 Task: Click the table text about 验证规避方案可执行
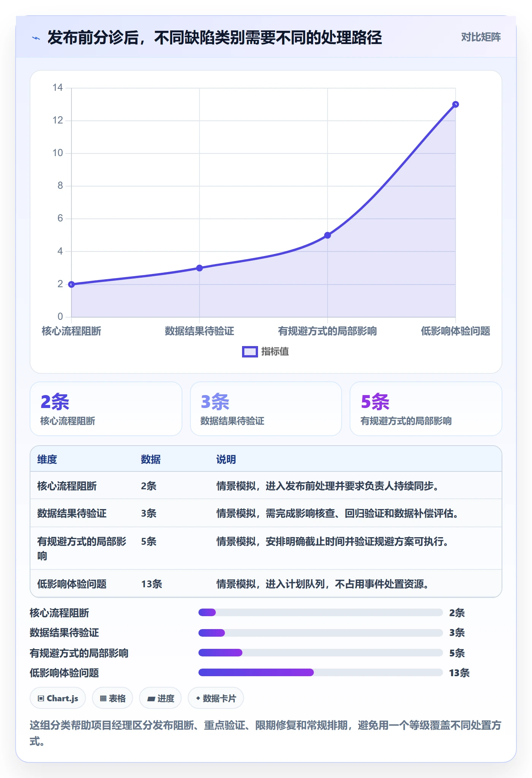pyautogui.click(x=333, y=541)
